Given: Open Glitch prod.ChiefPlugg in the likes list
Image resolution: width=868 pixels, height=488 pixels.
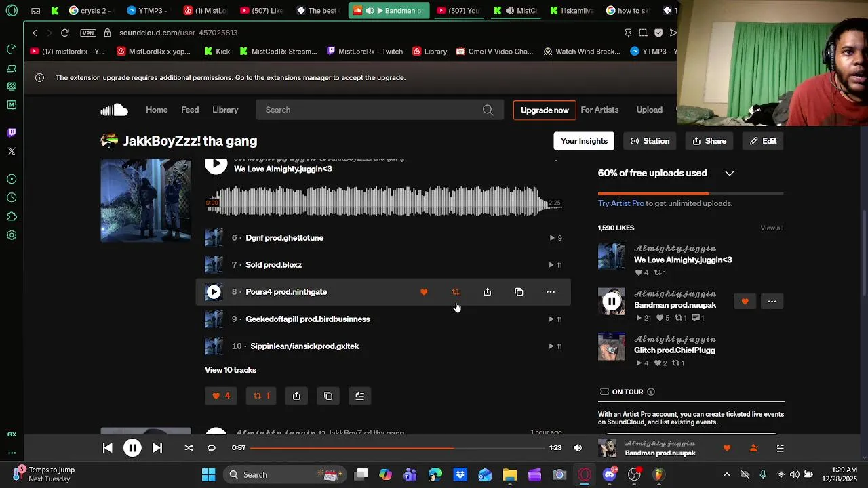Looking at the screenshot, I should [x=675, y=350].
